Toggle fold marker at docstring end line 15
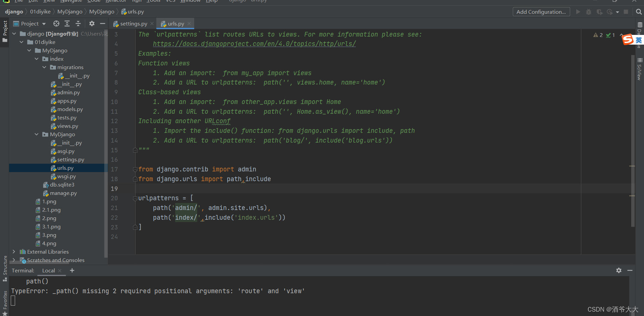Image resolution: width=644 pixels, height=316 pixels. (135, 150)
